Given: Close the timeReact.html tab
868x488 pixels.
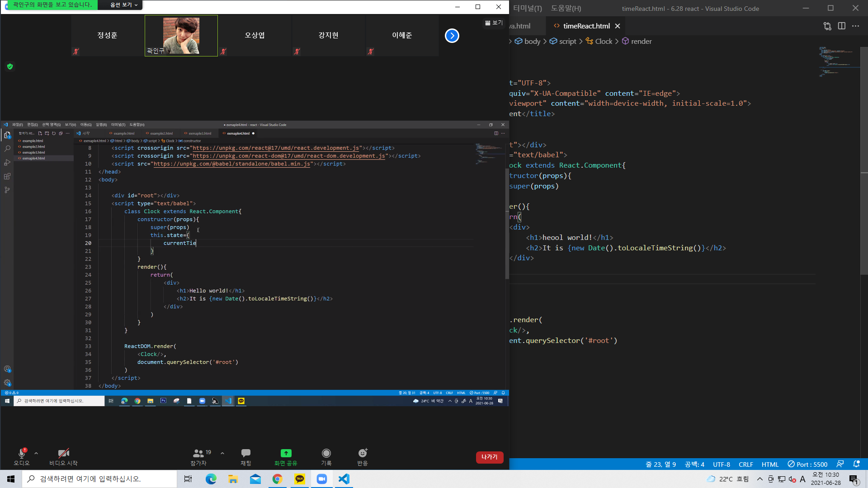Looking at the screenshot, I should [618, 26].
